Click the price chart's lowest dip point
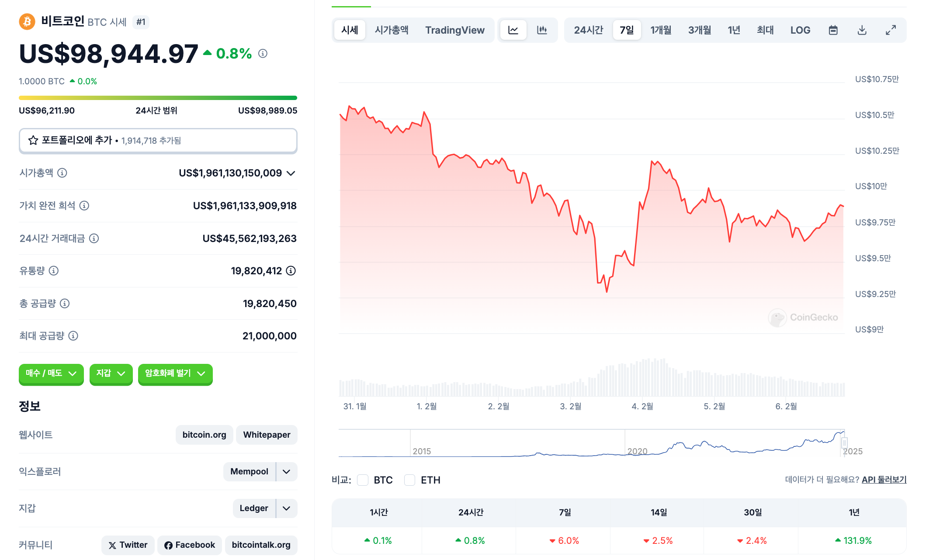 pos(607,291)
